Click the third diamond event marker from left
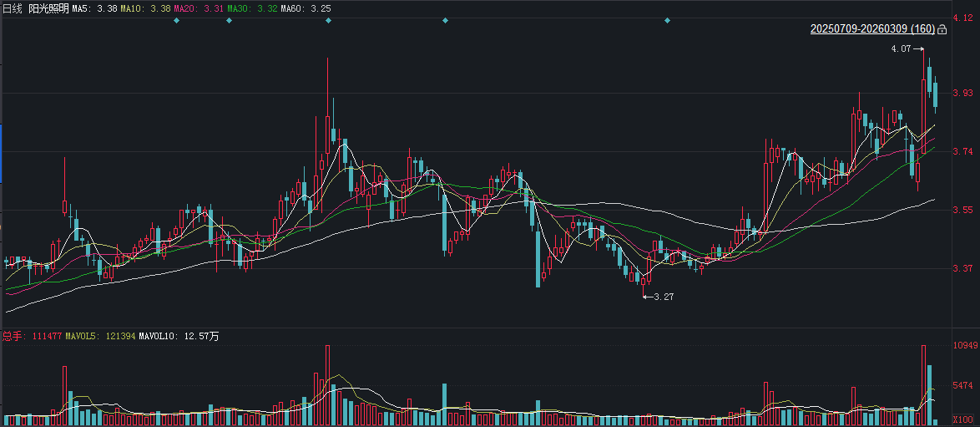Viewport: 980px width, 427px height. tap(328, 20)
